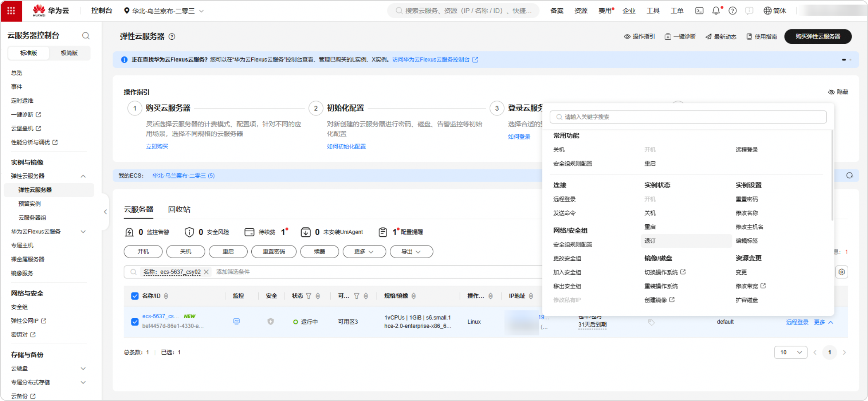Click the 监控告警 alarm summary icon
Viewport: 868px width, 401px height.
[129, 232]
